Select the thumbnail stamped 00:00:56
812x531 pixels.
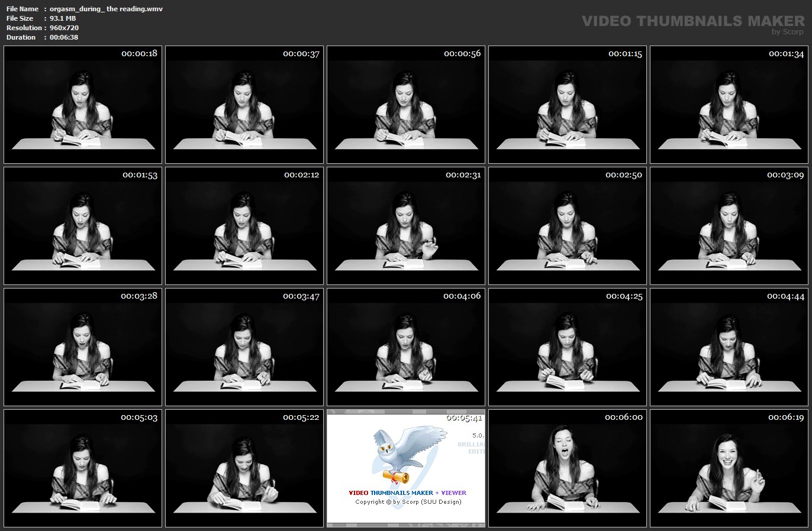pos(406,105)
